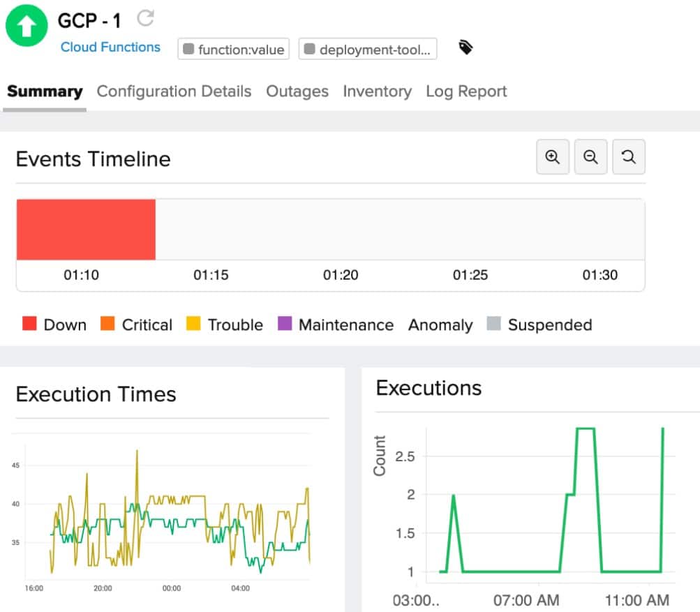700x612 pixels.
Task: Click the deployment-tool... tag
Action: pyautogui.click(x=368, y=49)
